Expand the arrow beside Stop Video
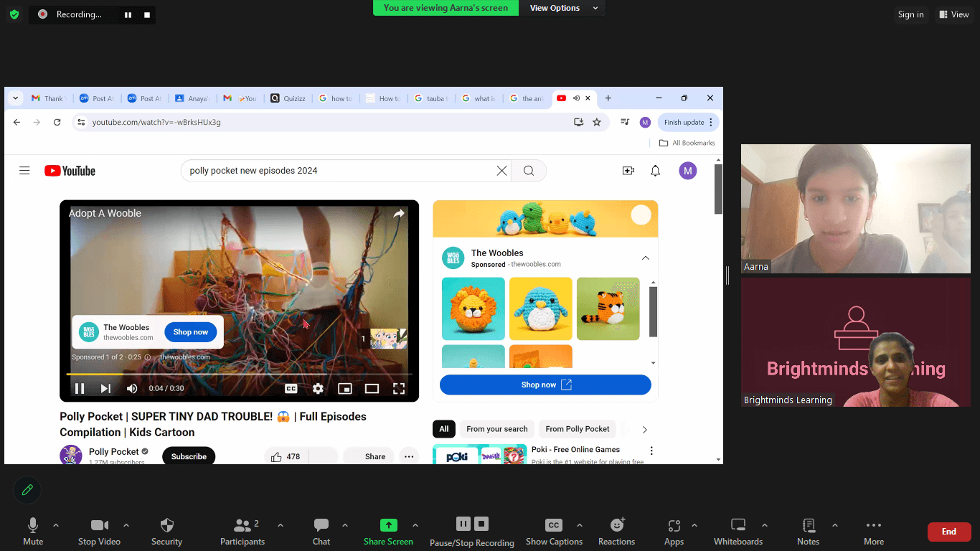Viewport: 980px width, 551px height. point(126,525)
